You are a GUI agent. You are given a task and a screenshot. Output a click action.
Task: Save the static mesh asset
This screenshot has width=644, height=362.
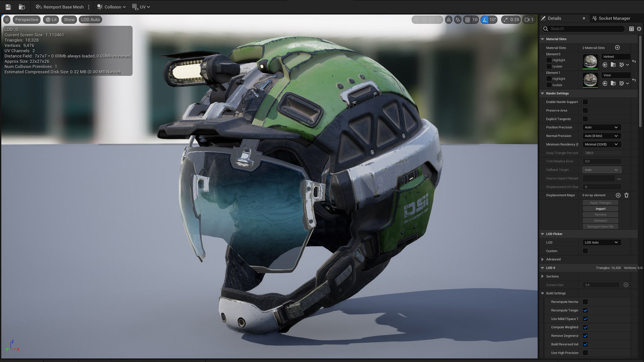(8, 7)
